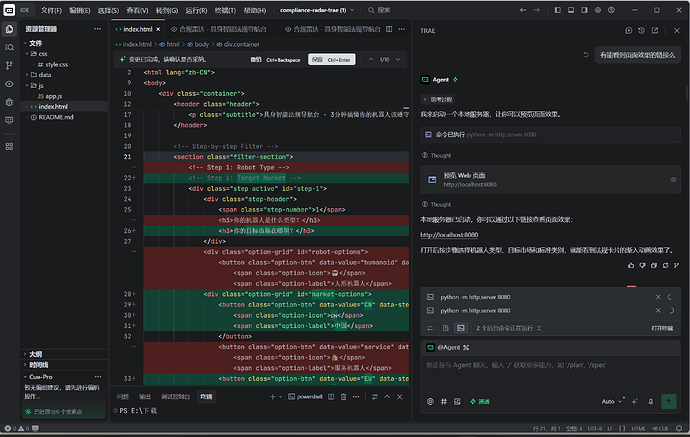Toggle the primary sidebar layout icon
690x437 pixels.
[558, 10]
